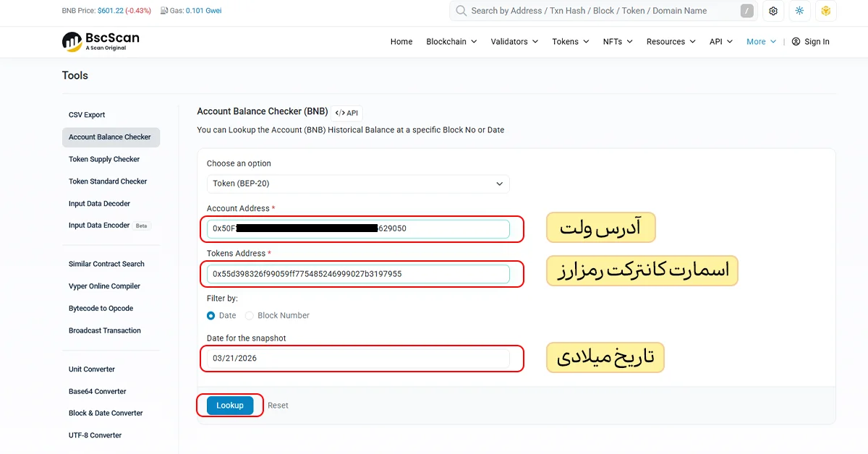This screenshot has width=868, height=454.
Task: Select the Block Number radio button
Action: 250,315
